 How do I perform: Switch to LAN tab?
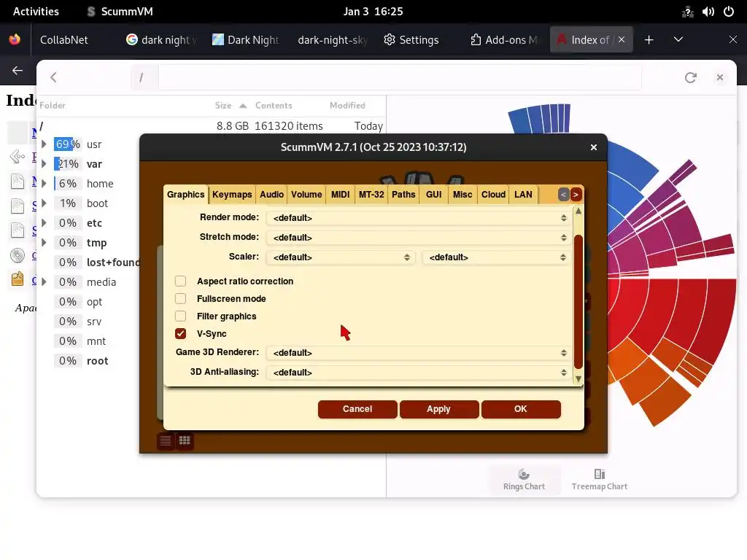[523, 194]
